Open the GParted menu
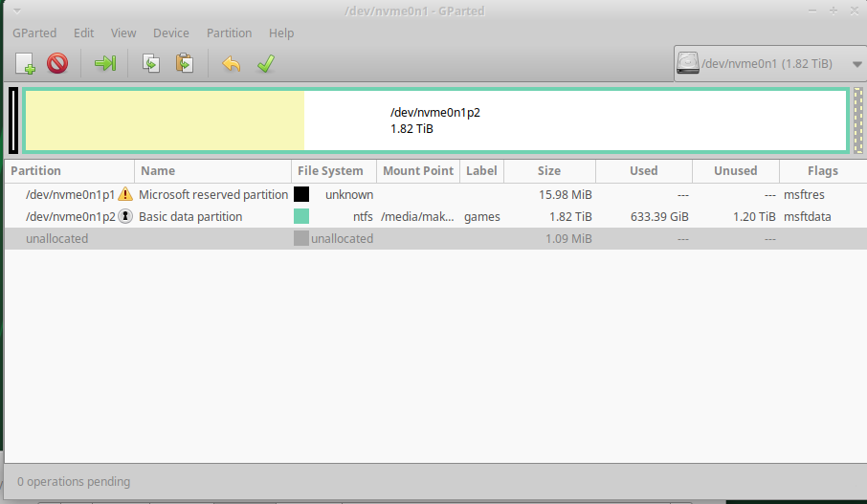867x504 pixels. 34,33
